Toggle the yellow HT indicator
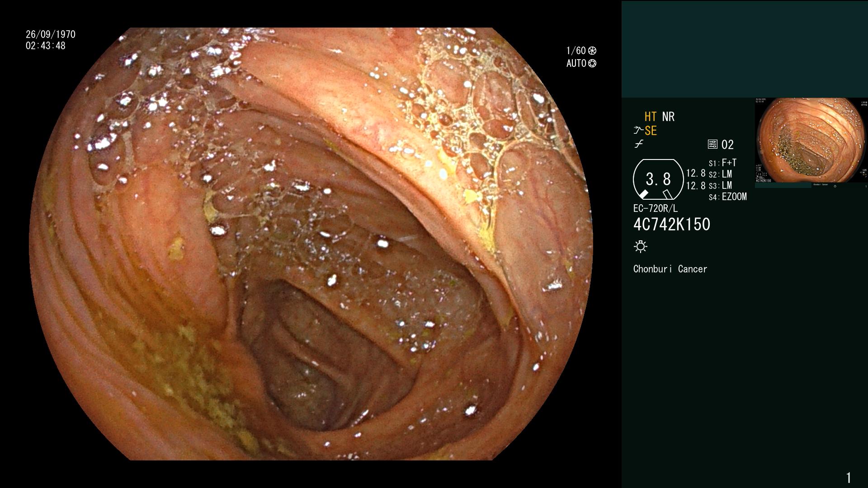The image size is (868, 488). (x=651, y=117)
